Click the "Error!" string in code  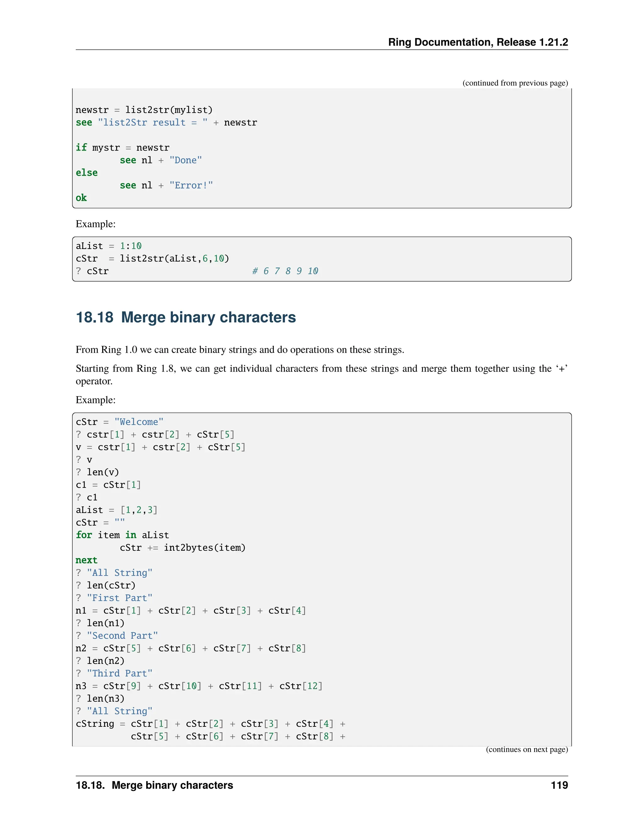click(191, 185)
